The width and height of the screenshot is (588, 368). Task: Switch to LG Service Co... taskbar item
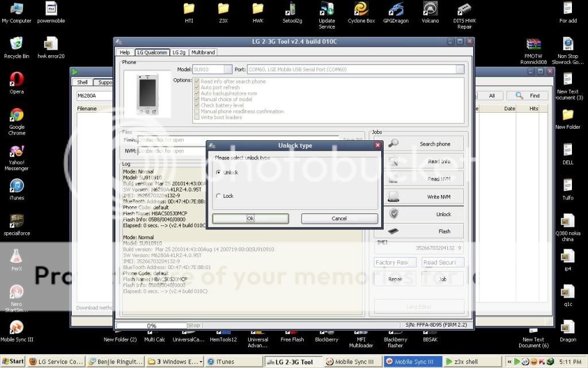point(56,362)
